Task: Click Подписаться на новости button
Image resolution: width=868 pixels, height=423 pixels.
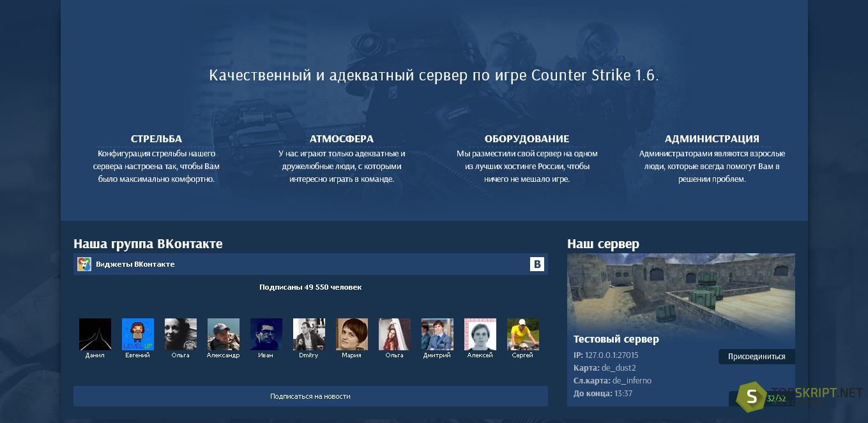Action: coord(310,396)
